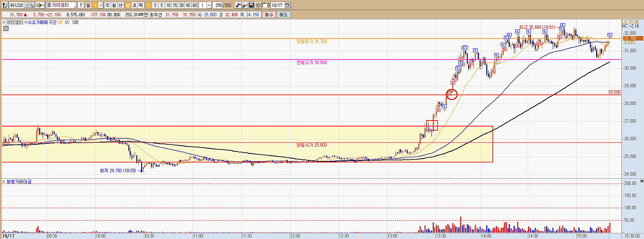Expand the stock code 451220 dropdown arrow
Screen dimensions: 644x239
click(26, 5)
